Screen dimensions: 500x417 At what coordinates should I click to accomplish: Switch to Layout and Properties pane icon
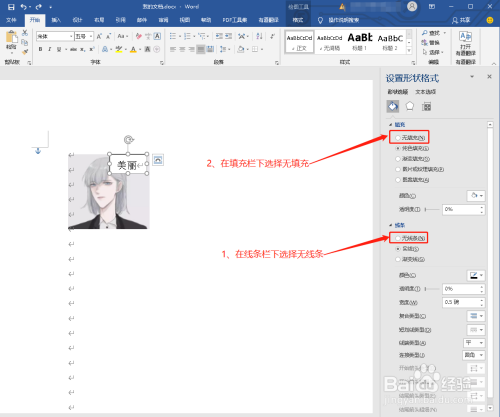click(426, 107)
